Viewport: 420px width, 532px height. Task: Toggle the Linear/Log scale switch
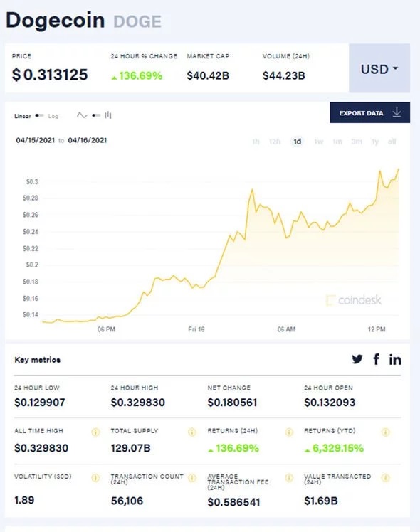39,116
